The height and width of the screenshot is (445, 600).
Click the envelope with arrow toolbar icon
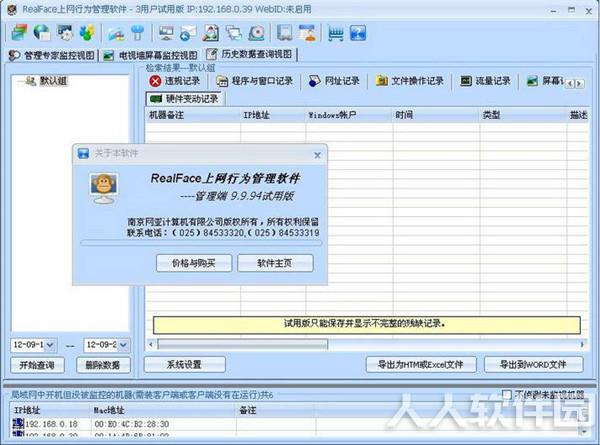(x=188, y=33)
